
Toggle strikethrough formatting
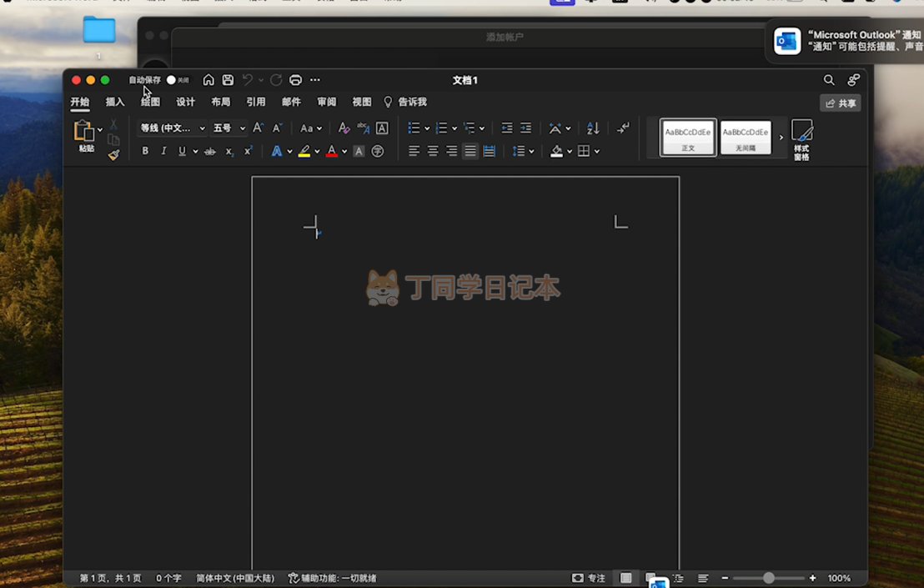pos(210,151)
